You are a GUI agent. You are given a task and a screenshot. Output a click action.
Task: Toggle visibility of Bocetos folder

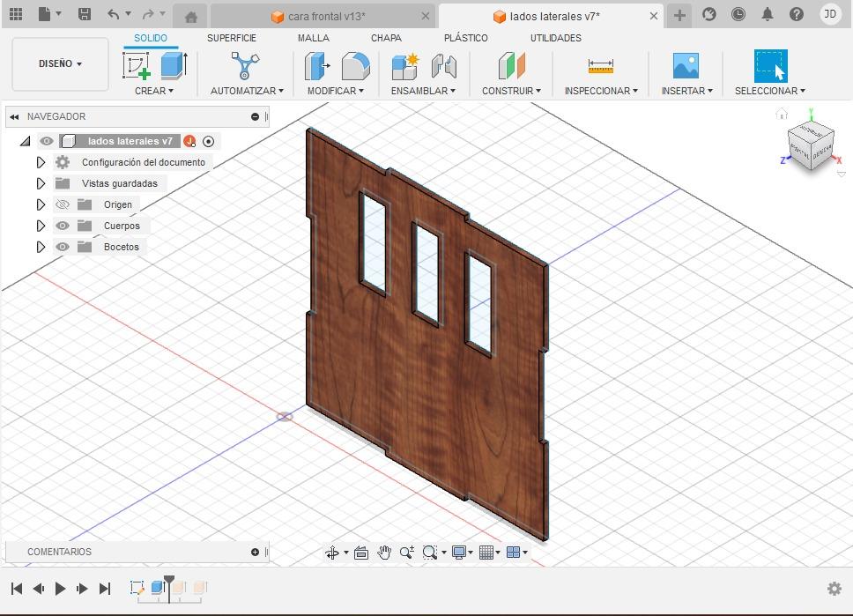63,247
